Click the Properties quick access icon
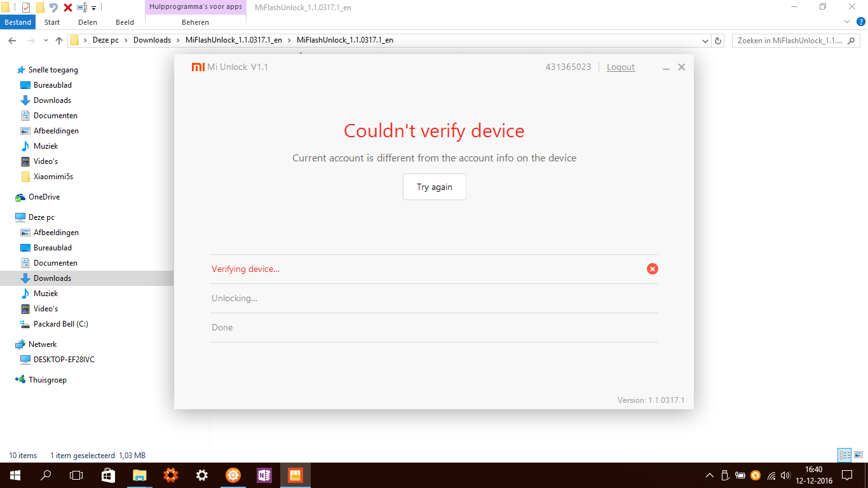The width and height of the screenshot is (868, 488). [26, 8]
